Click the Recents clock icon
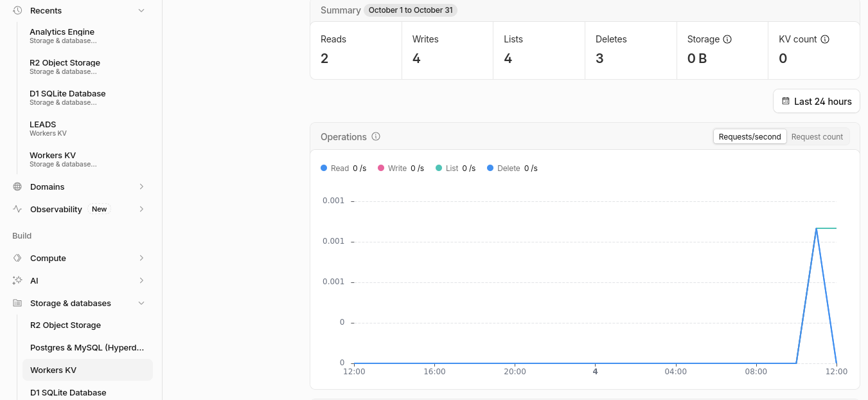The width and height of the screenshot is (868, 400). (x=17, y=10)
